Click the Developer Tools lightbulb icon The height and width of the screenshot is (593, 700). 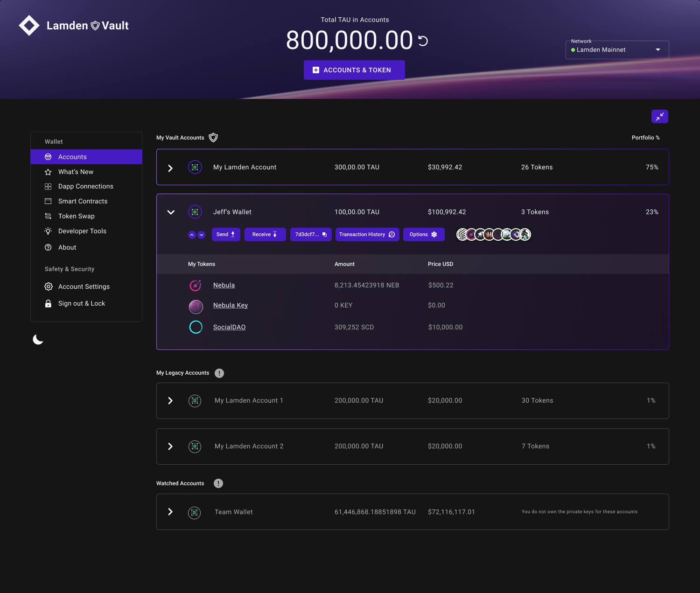click(48, 231)
